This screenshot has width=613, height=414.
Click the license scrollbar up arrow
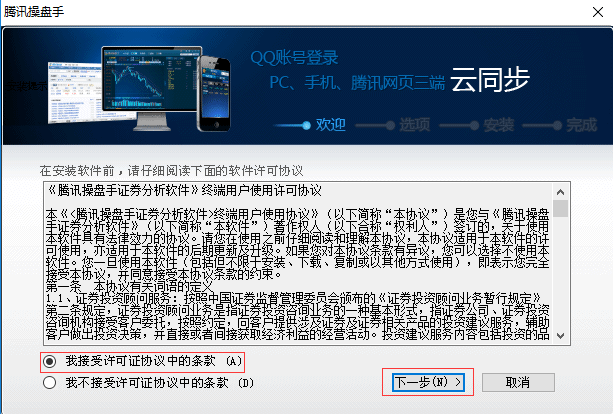coord(560,192)
